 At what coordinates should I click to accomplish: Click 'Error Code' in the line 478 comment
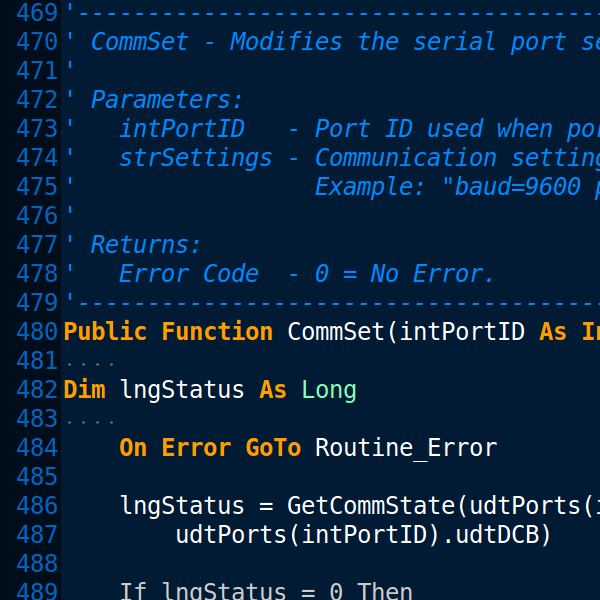tap(188, 274)
